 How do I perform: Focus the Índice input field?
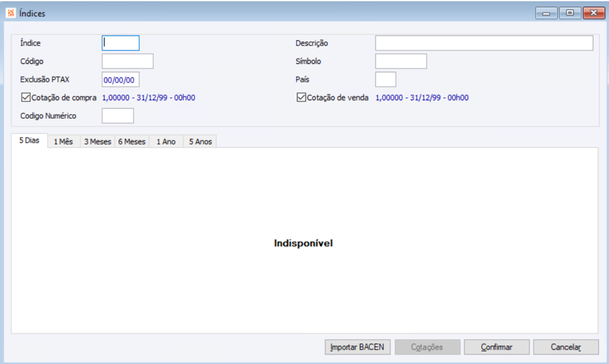(x=120, y=43)
